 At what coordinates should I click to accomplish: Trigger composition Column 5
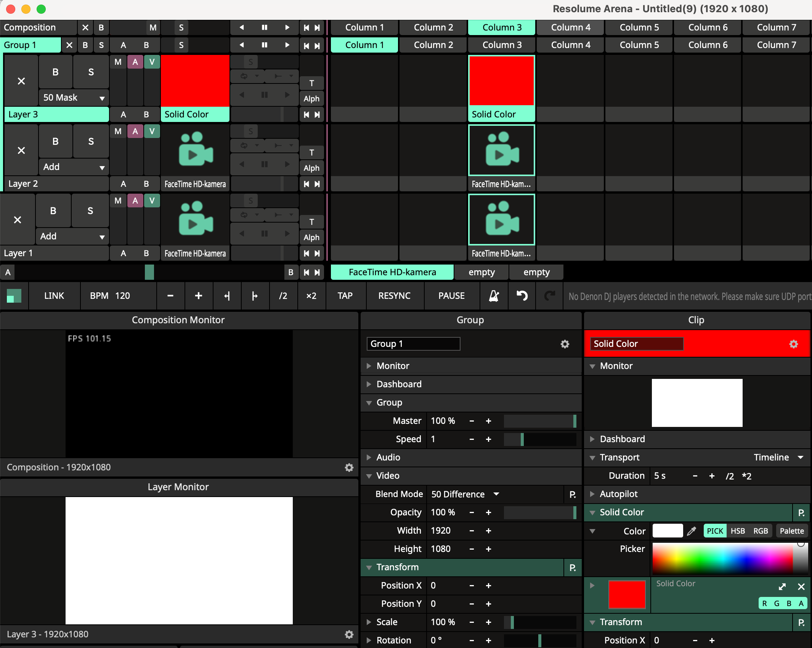[x=639, y=27]
